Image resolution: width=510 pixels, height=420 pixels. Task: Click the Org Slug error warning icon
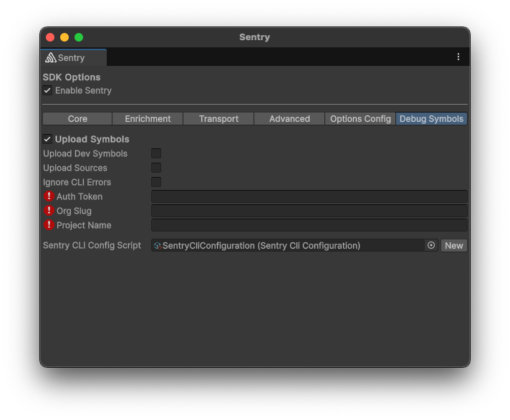49,211
